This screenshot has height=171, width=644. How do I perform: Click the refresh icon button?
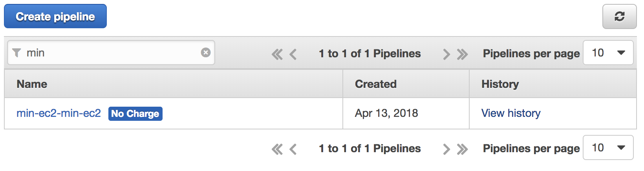tap(619, 16)
